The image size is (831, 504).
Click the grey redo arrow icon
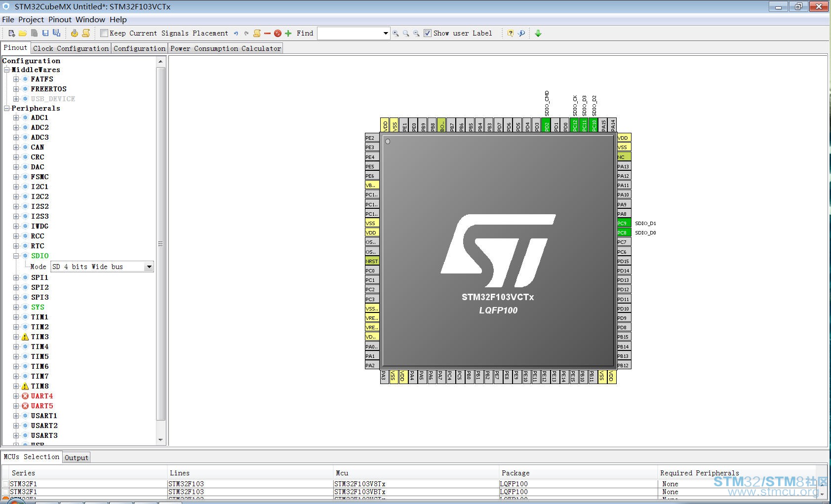click(x=246, y=34)
